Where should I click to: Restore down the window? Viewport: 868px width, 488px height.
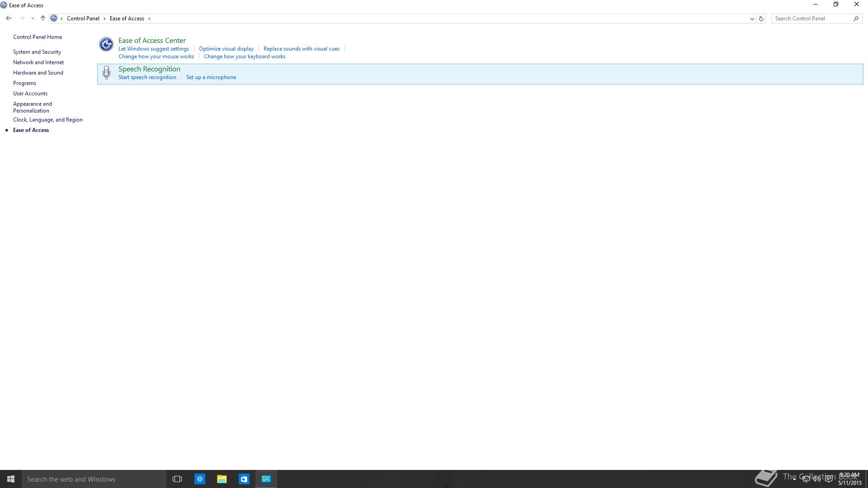[x=836, y=5]
